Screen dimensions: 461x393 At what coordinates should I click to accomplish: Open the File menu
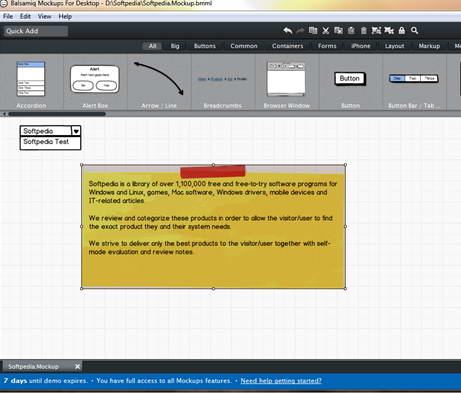click(8, 16)
